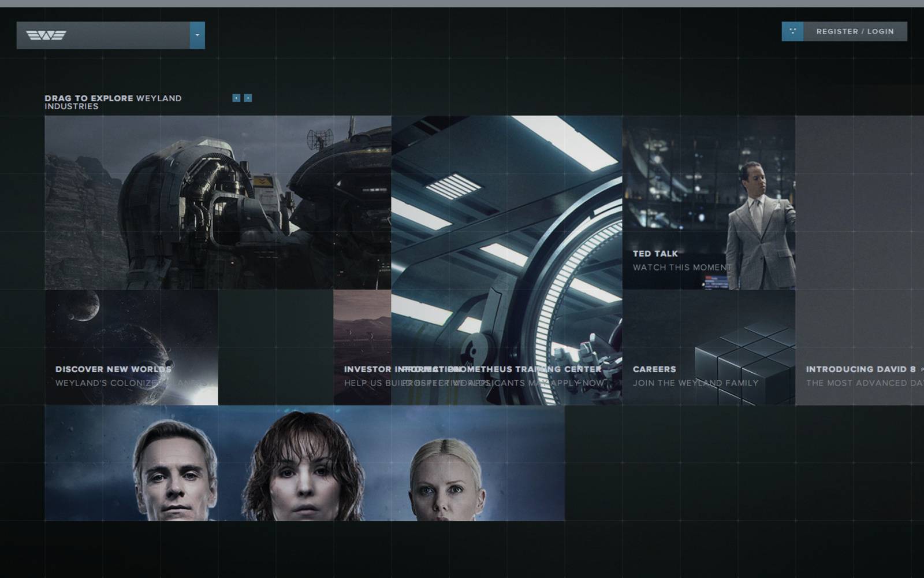The image size is (924, 578).
Task: Open the Prometheus Training Center tile
Action: coord(506,260)
